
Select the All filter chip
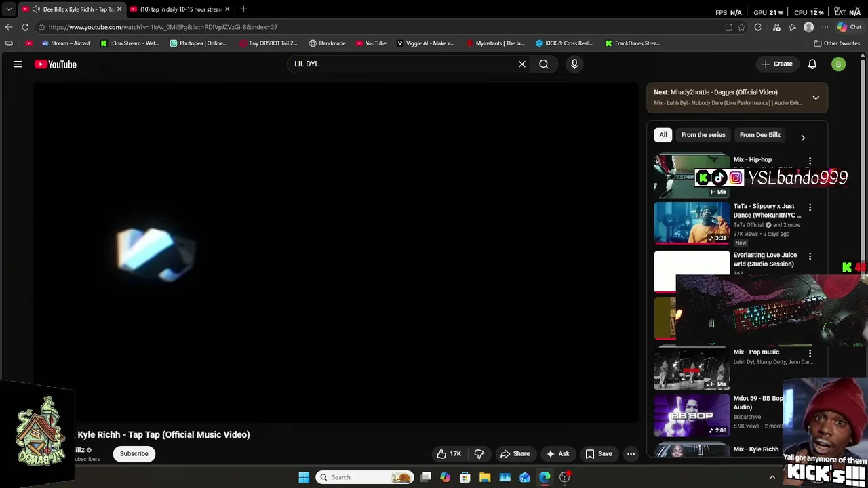663,135
